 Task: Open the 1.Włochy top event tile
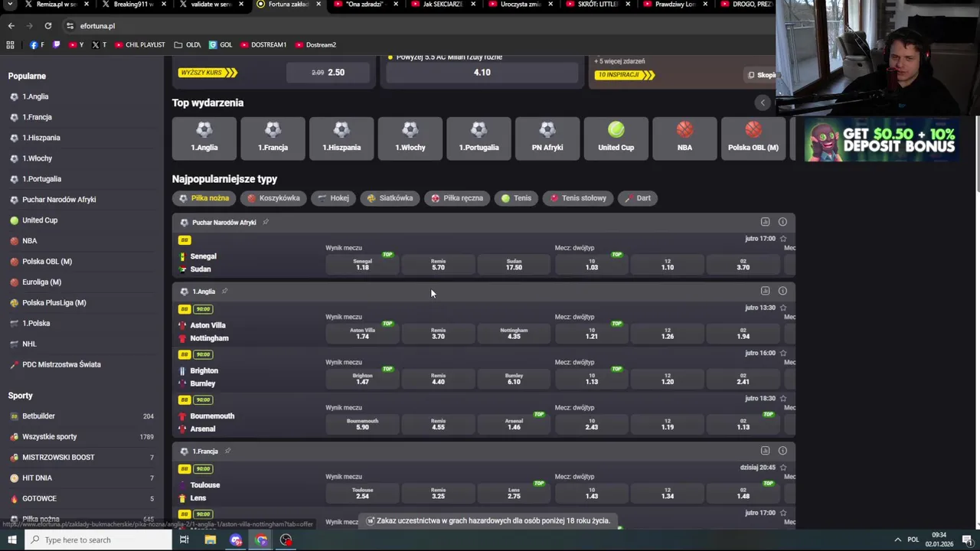pyautogui.click(x=410, y=138)
